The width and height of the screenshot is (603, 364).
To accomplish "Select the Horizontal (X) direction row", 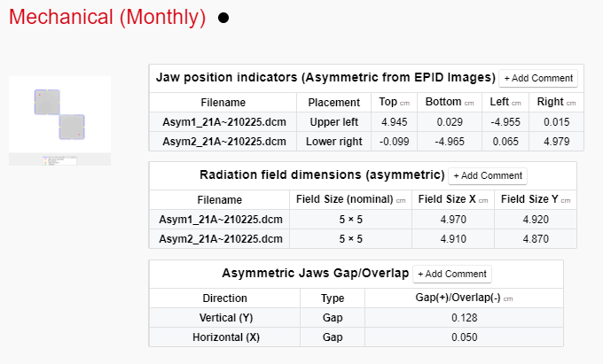I will click(x=224, y=337).
